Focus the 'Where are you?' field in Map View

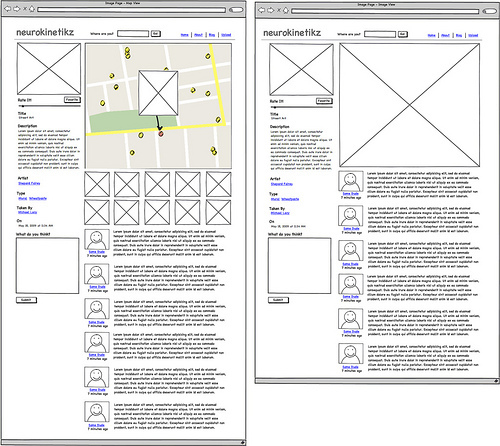tap(133, 34)
